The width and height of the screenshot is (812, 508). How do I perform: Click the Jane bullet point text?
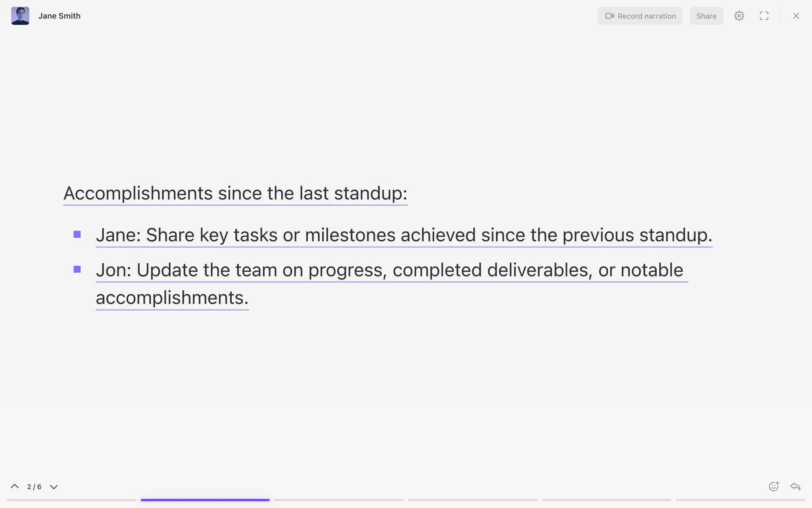[404, 235]
